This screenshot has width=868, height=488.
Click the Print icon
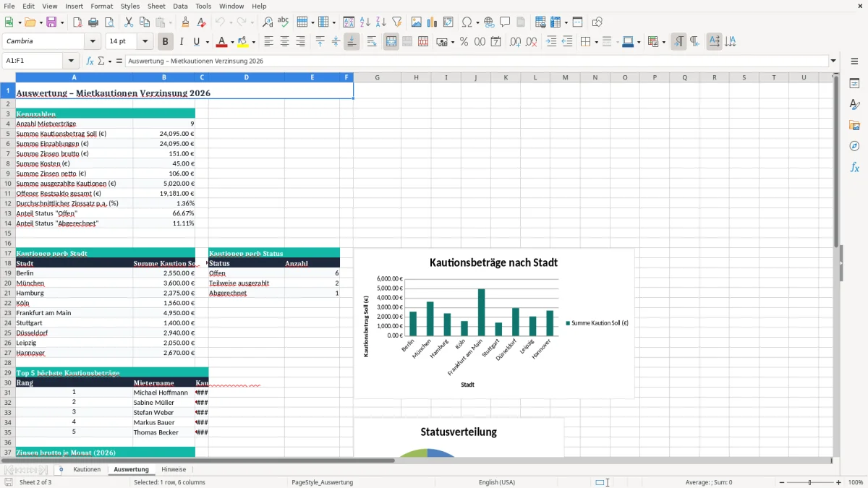tap(93, 22)
